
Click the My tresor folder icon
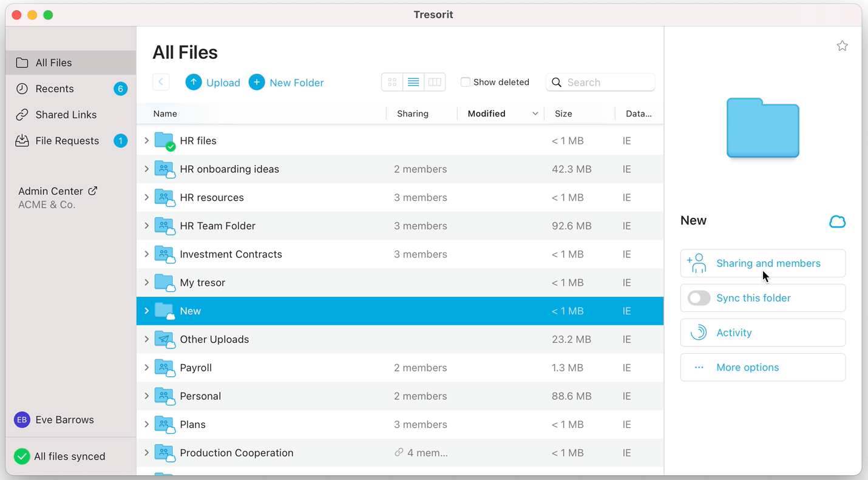(164, 283)
